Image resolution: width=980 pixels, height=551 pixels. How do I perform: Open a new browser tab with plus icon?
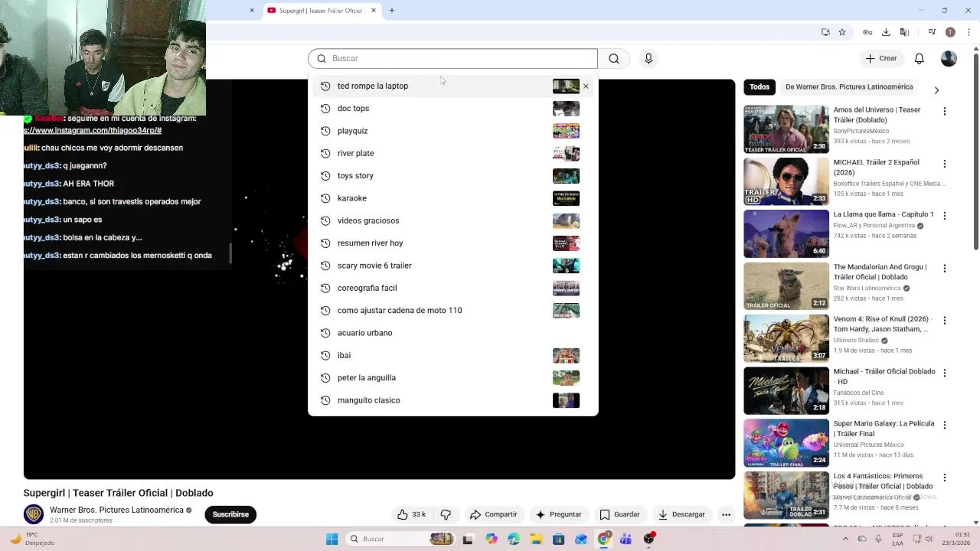[x=391, y=11]
